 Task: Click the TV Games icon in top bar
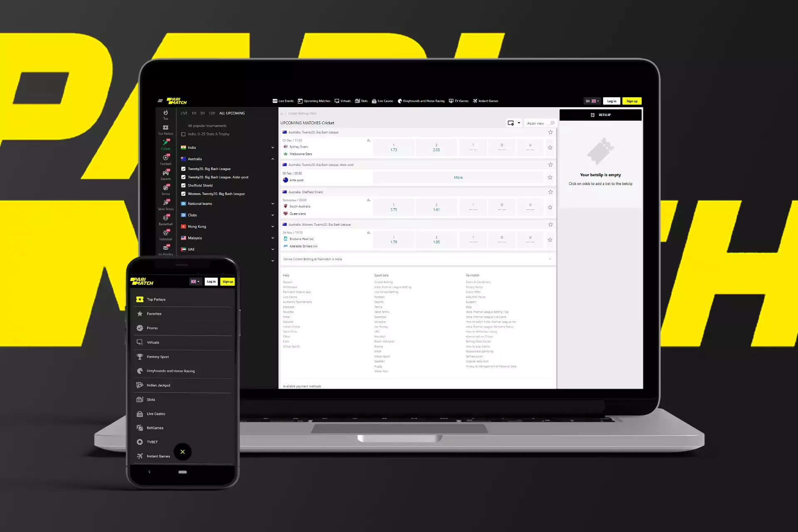pyautogui.click(x=453, y=100)
